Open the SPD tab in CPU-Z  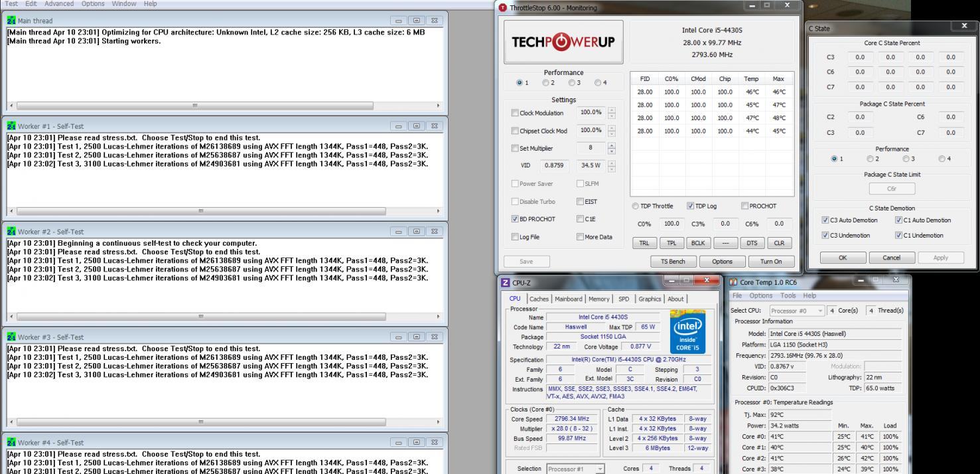pyautogui.click(x=624, y=299)
